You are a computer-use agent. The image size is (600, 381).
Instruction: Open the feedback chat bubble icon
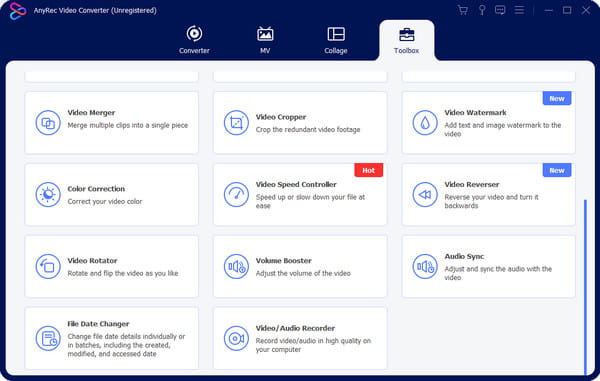coord(500,10)
